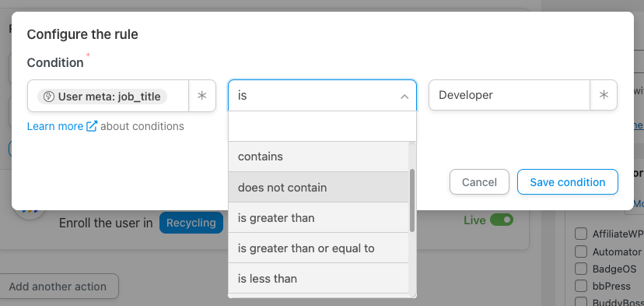Click the dropdown list scrollbar thumb
This screenshot has width=644, height=306.
412,200
